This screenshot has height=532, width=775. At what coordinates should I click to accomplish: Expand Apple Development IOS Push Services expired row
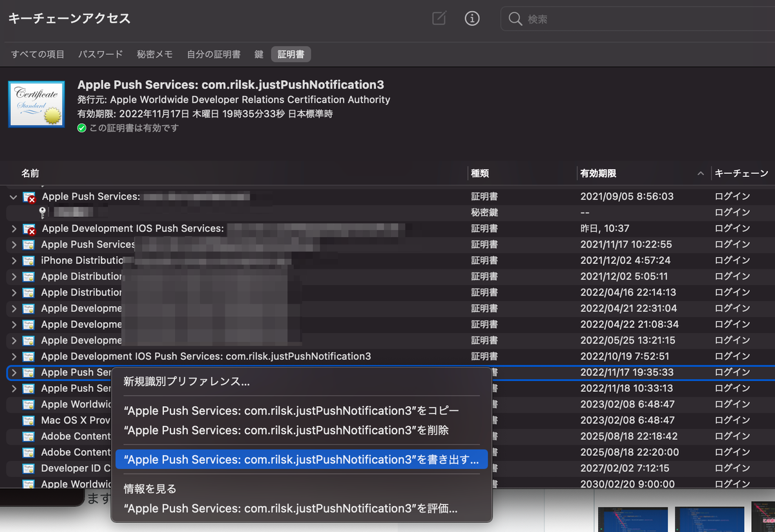pyautogui.click(x=14, y=229)
